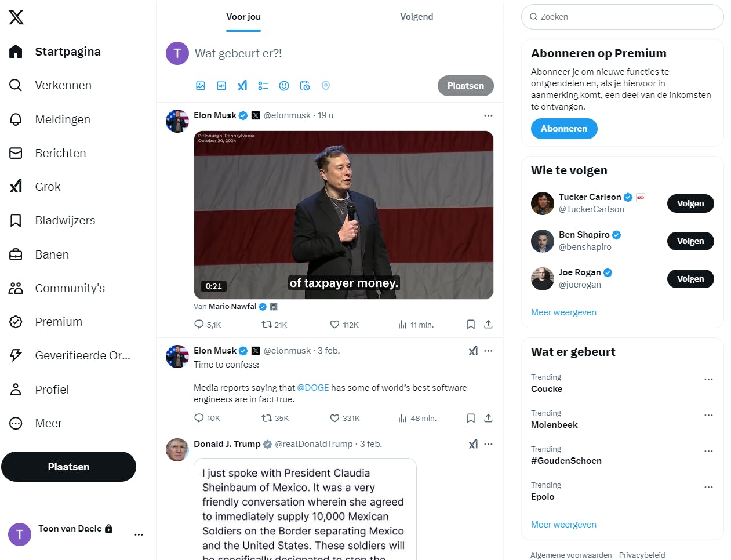The height and width of the screenshot is (560, 731).
Task: Expand the Meer sidebar menu
Action: (48, 423)
